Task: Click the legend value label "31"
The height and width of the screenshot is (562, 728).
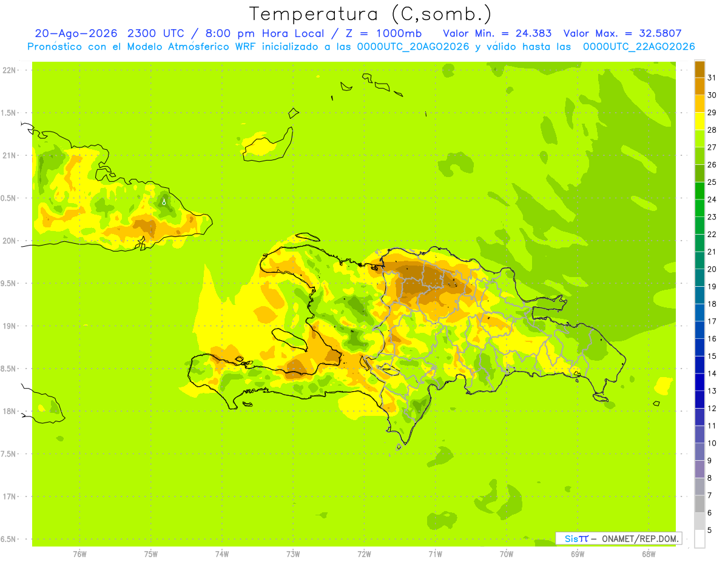Action: tap(712, 78)
